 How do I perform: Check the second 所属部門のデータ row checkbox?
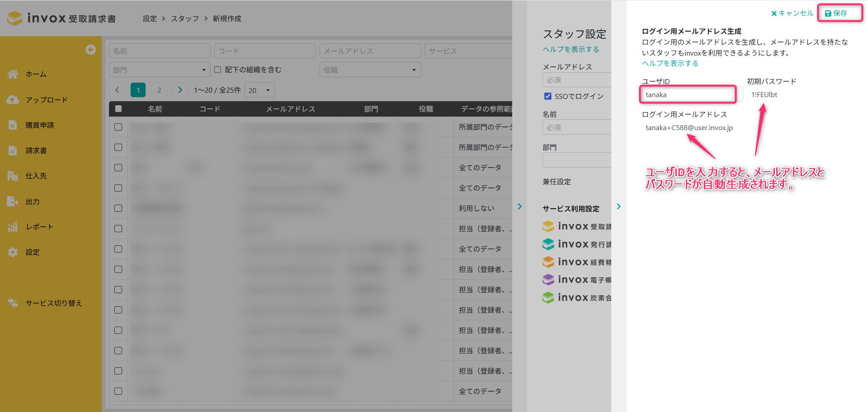pyautogui.click(x=118, y=147)
